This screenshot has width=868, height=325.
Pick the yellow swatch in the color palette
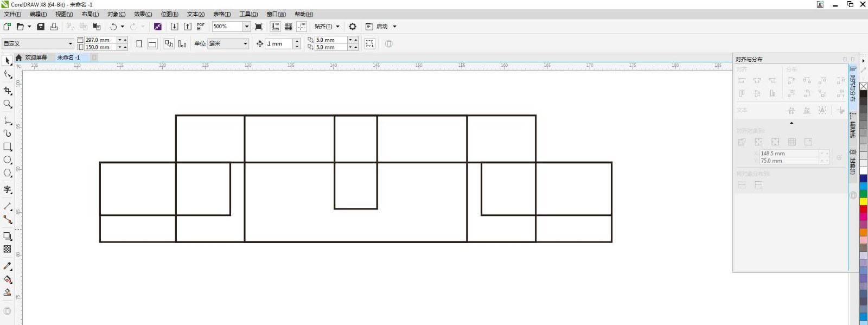pos(863,202)
